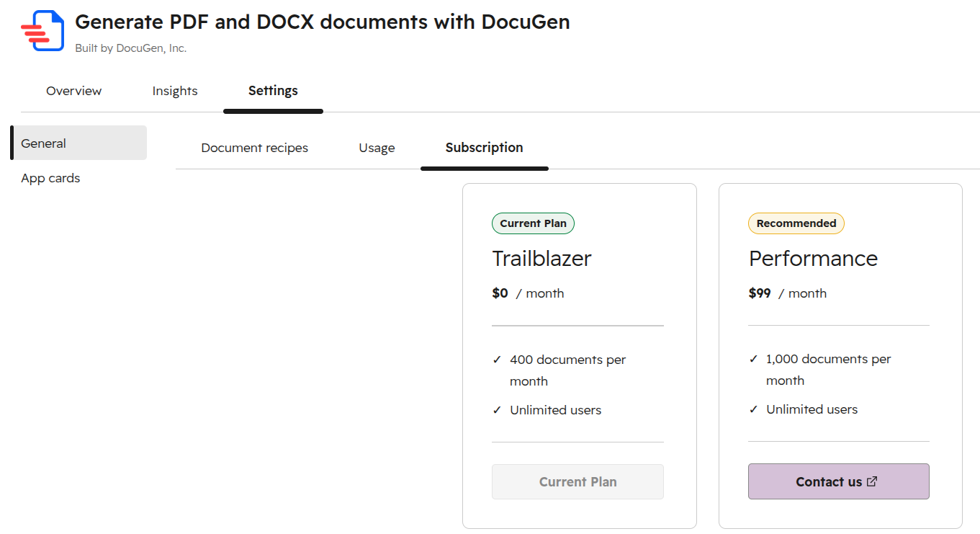Select General in the settings sidebar
The image size is (980, 534).
pyautogui.click(x=78, y=143)
